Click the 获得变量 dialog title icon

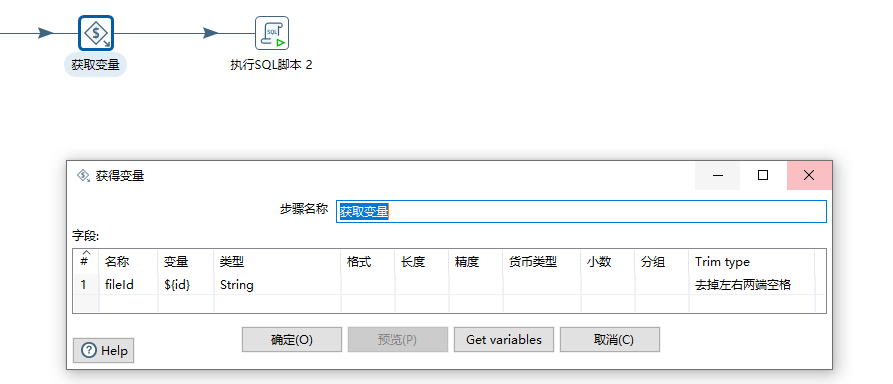coord(84,175)
